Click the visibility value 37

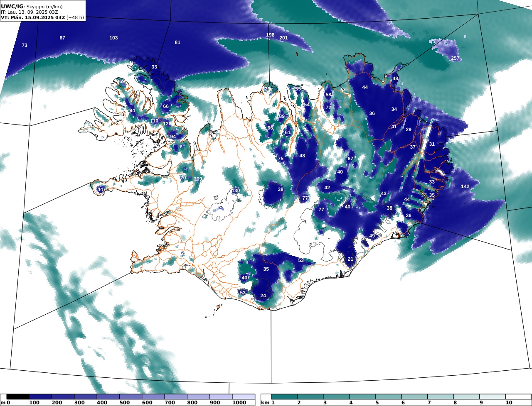413,147
